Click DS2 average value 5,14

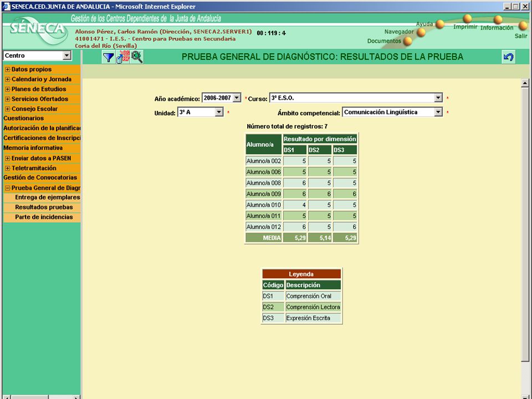pyautogui.click(x=320, y=238)
